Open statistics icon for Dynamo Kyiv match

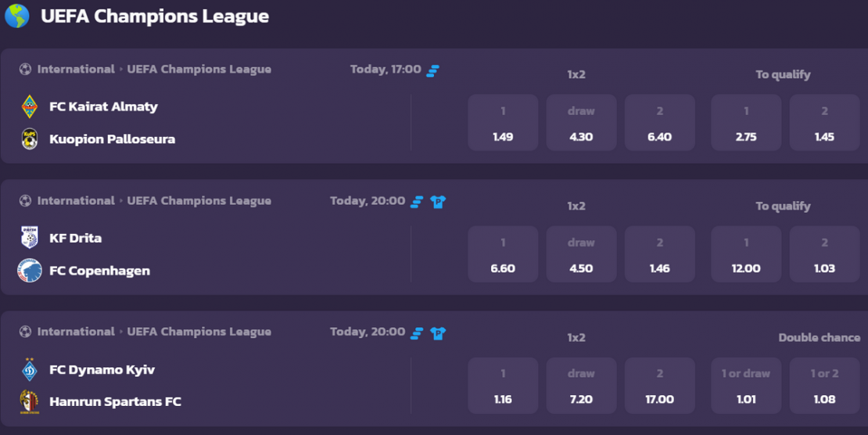click(x=417, y=333)
